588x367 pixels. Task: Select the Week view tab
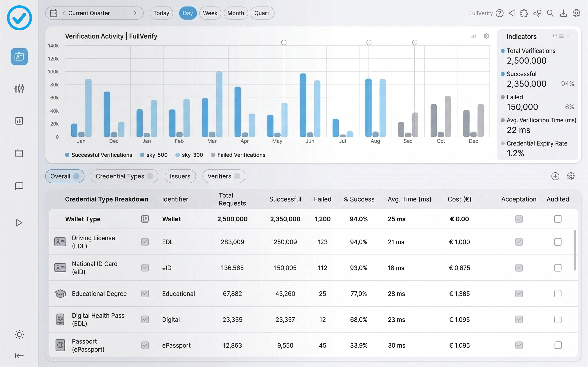click(210, 13)
